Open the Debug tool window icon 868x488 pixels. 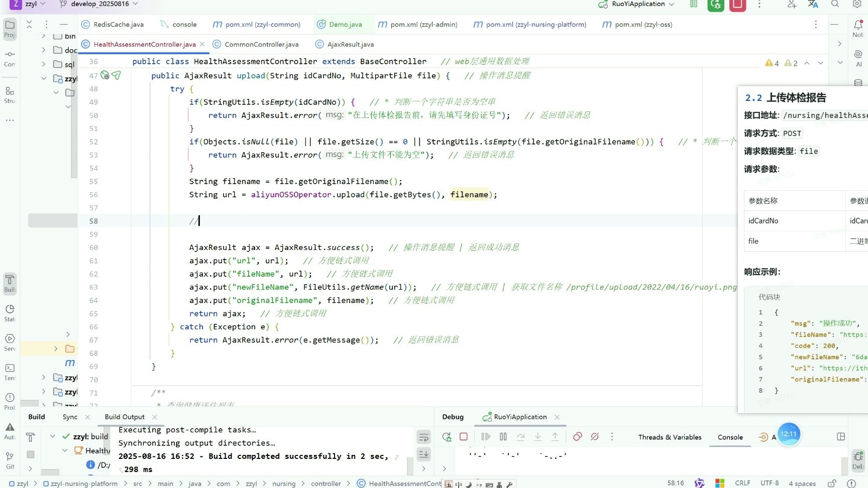point(858,460)
